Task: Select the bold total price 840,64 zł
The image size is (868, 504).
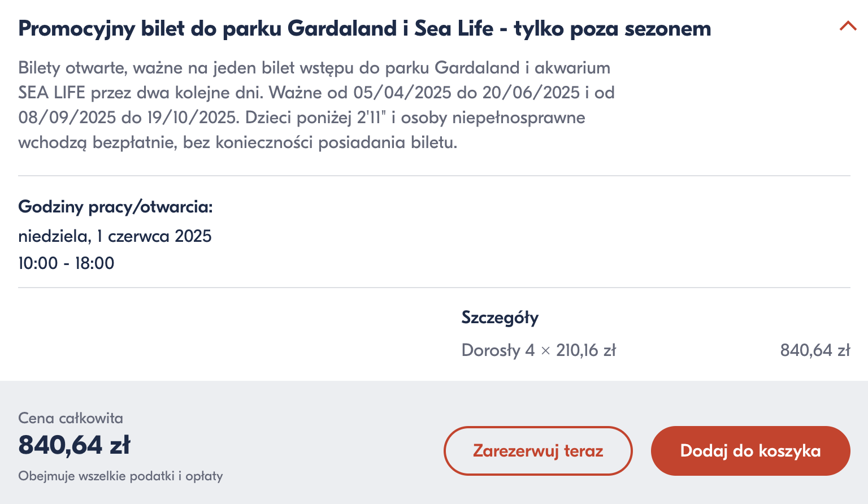Action: pos(75,445)
